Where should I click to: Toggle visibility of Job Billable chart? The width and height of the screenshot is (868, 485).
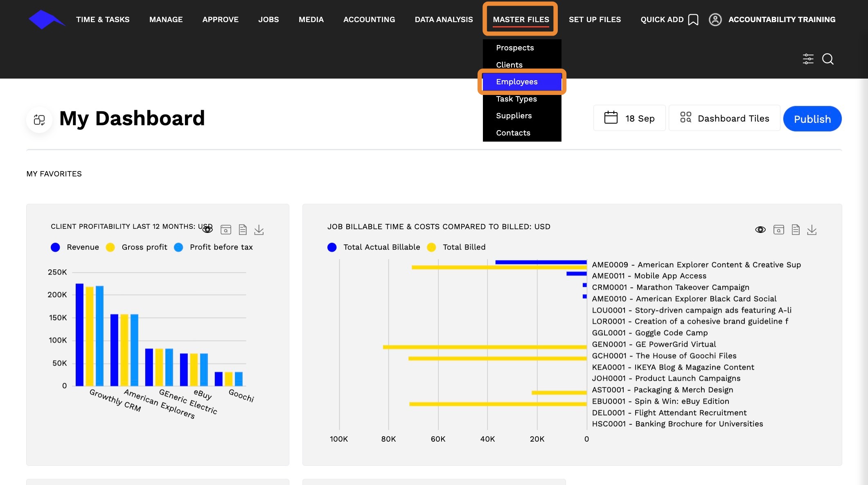click(760, 230)
